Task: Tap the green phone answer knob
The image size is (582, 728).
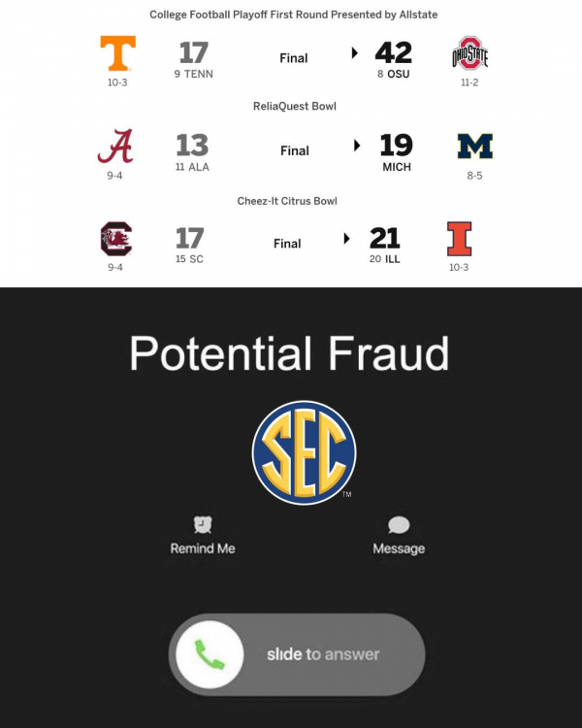Action: tap(210, 653)
